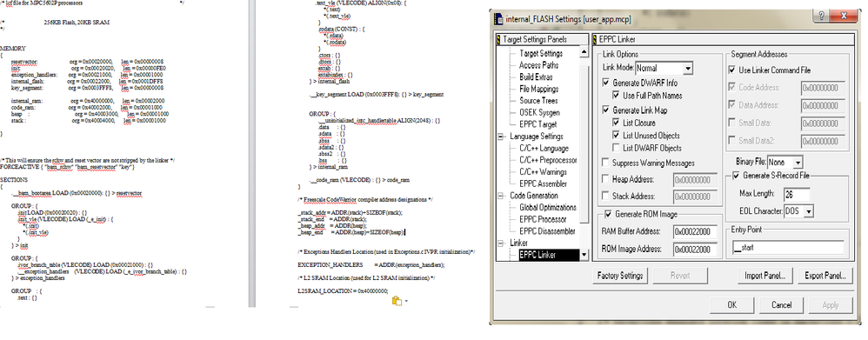The width and height of the screenshot is (868, 340).
Task: Select Source Trees panel
Action: [x=537, y=101]
